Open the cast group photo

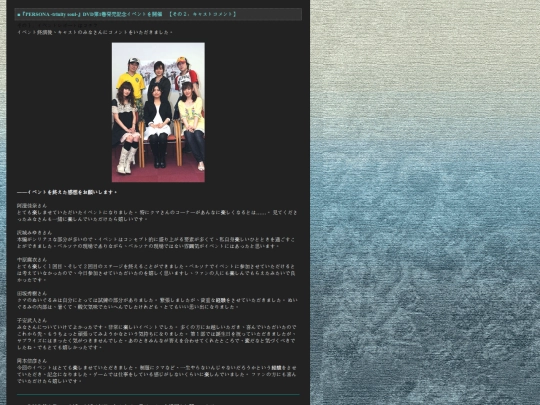click(x=158, y=112)
